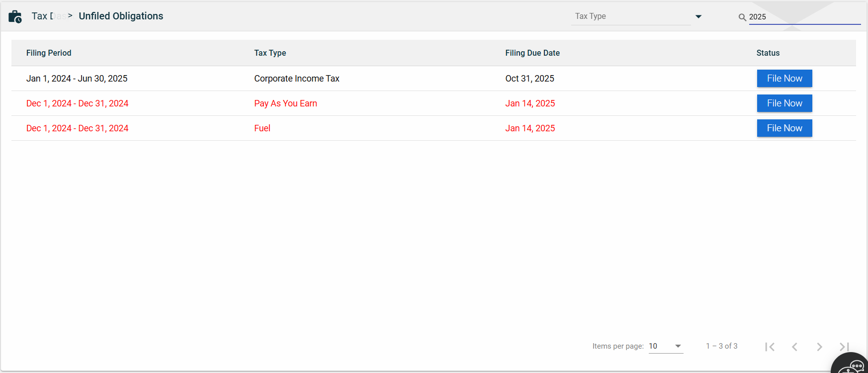Click the Tax Dashboard breadcrumb link
Viewport: 868px width, 373px height.
47,16
